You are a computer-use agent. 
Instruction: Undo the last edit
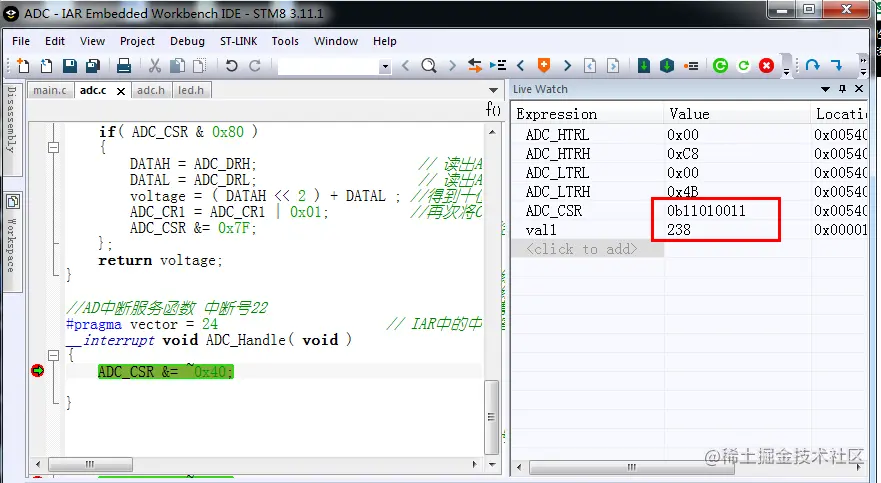(x=231, y=66)
